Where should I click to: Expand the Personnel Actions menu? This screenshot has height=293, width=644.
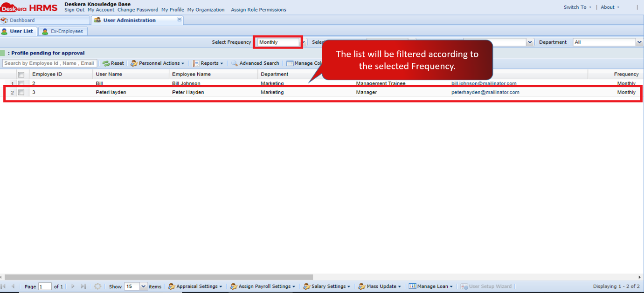click(157, 63)
